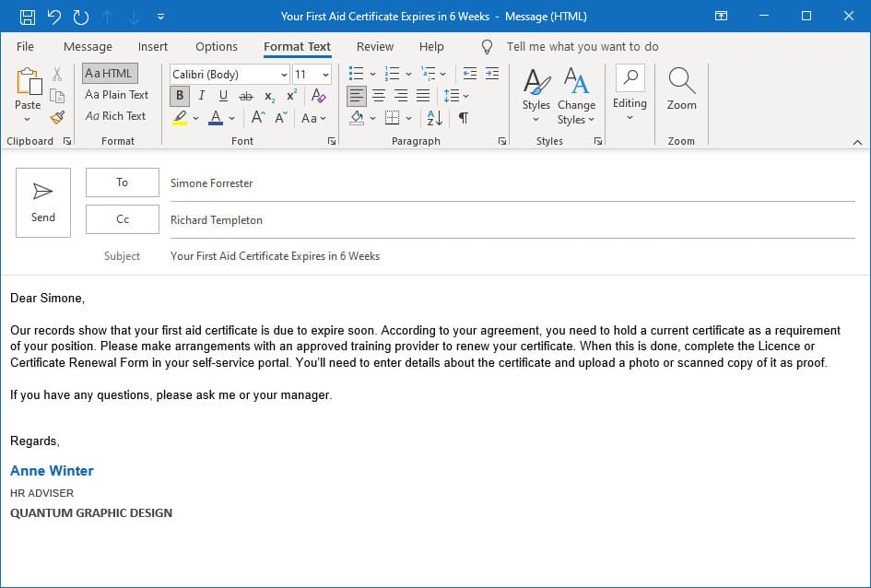Increase font size with the Grow Font icon
Viewport: 871px width, 588px height.
258,118
